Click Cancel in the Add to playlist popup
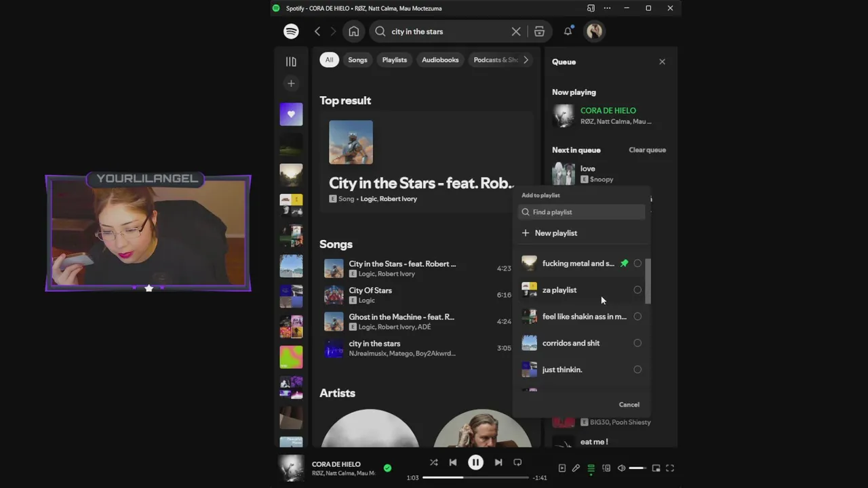868x488 pixels. click(629, 405)
